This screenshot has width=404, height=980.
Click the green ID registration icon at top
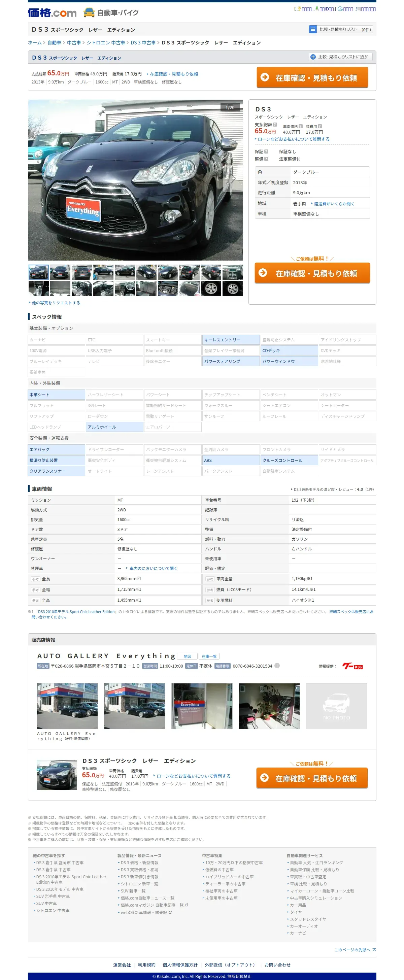(316, 9)
